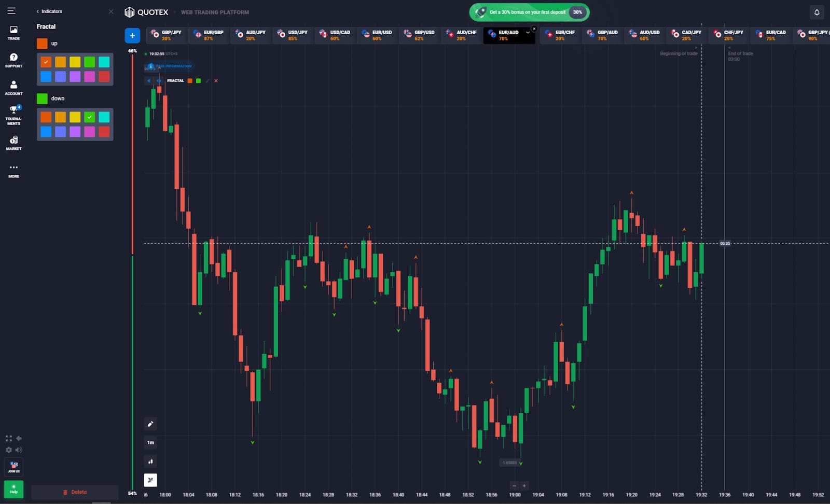830x504 pixels.
Task: Click the indicators compass icon button
Action: tap(150, 480)
